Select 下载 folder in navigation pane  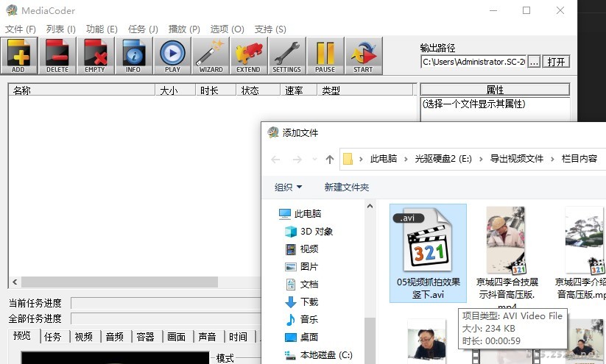302,301
